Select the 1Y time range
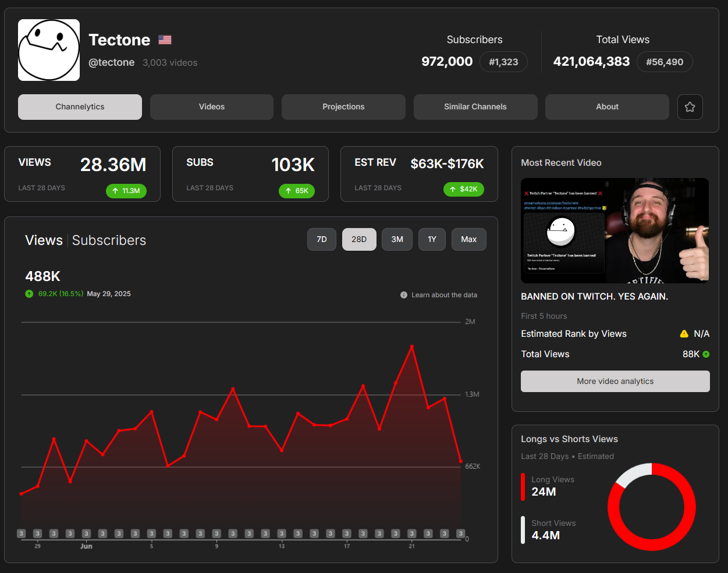Viewport: 728px width, 573px height. click(x=432, y=239)
